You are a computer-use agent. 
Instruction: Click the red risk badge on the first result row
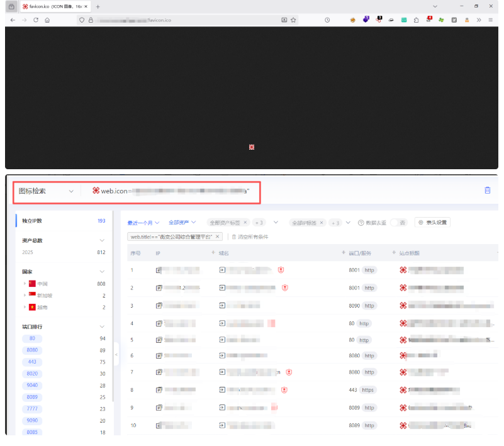tap(282, 270)
